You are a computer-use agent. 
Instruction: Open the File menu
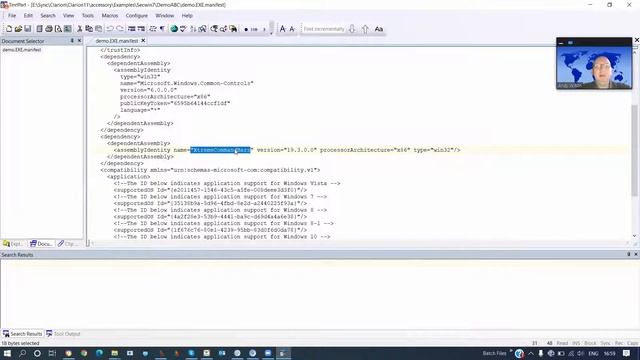pos(12,16)
